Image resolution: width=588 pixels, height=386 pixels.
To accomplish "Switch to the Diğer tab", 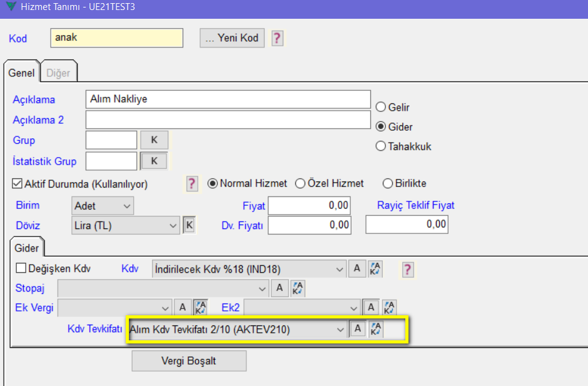I will click(58, 73).
